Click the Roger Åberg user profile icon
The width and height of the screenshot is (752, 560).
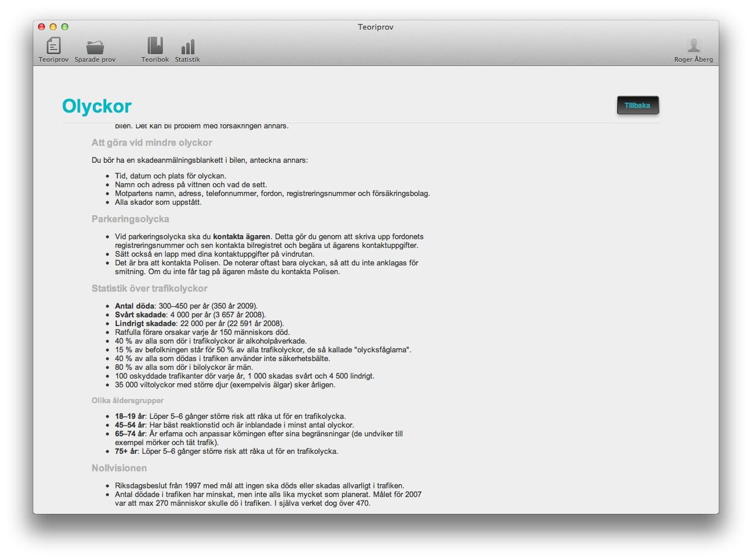pos(693,46)
